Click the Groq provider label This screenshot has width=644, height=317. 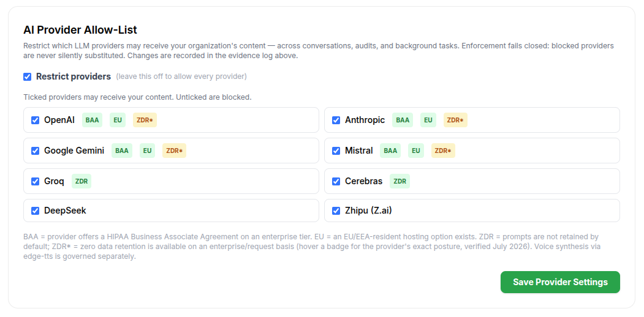click(x=54, y=181)
